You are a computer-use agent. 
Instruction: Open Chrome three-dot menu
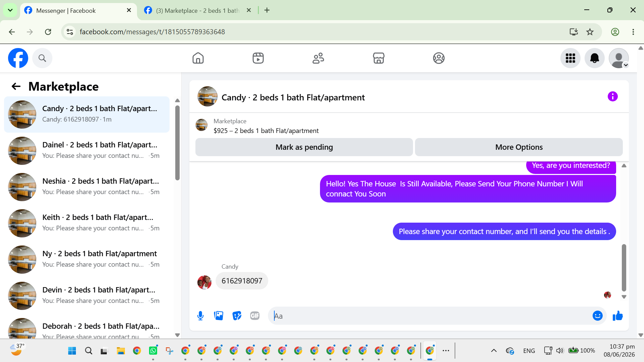[633, 32]
